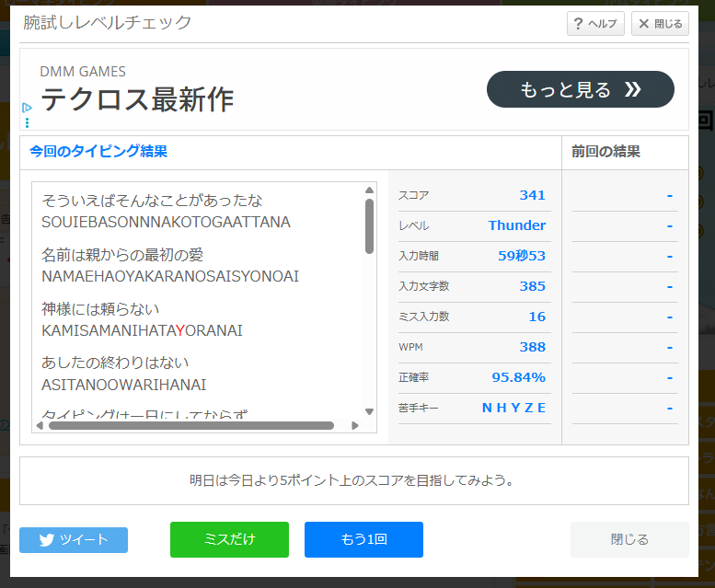The width and height of the screenshot is (715, 588).
Task: Click the もっと見る ad button
Action: [x=580, y=89]
